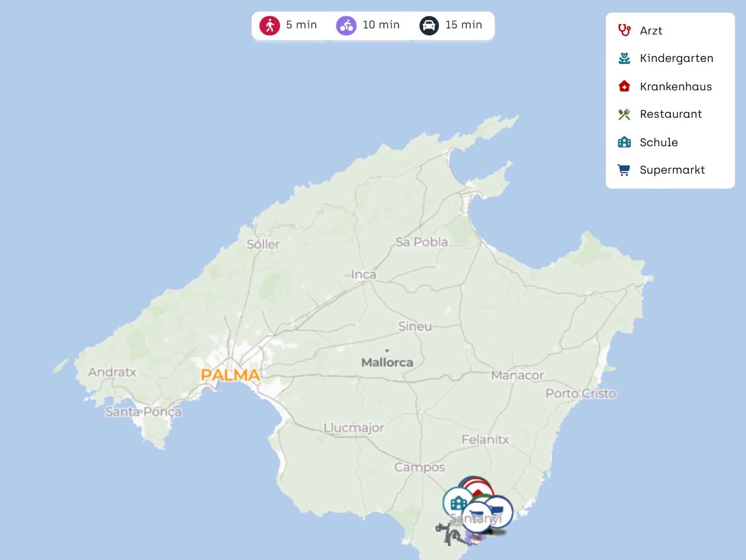This screenshot has width=746, height=560.
Task: Click the Arzt stethoscope icon
Action: 624,30
